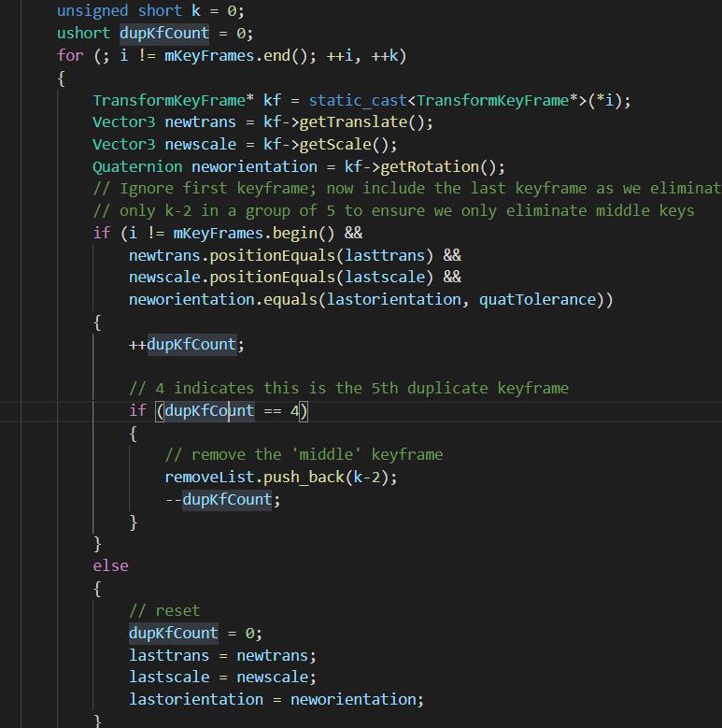This screenshot has width=722, height=728.
Task: Click 'newscale' in the Vector3 newscale declaration
Action: [201, 145]
